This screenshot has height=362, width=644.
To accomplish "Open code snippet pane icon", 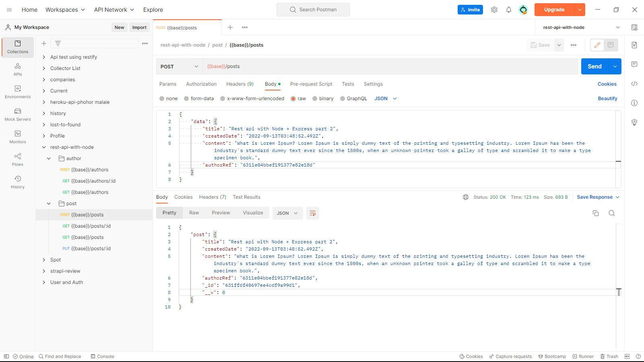I will pyautogui.click(x=634, y=84).
